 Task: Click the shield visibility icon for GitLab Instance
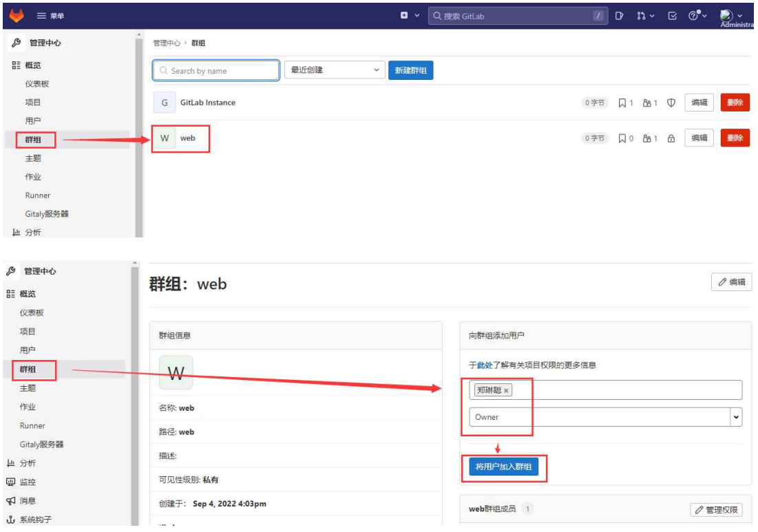[671, 103]
